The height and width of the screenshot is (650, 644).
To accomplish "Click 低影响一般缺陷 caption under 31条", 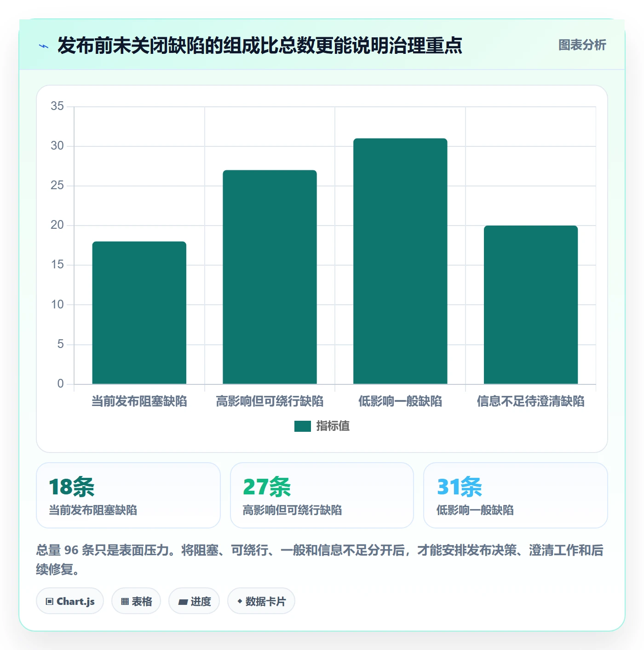I will (x=475, y=510).
